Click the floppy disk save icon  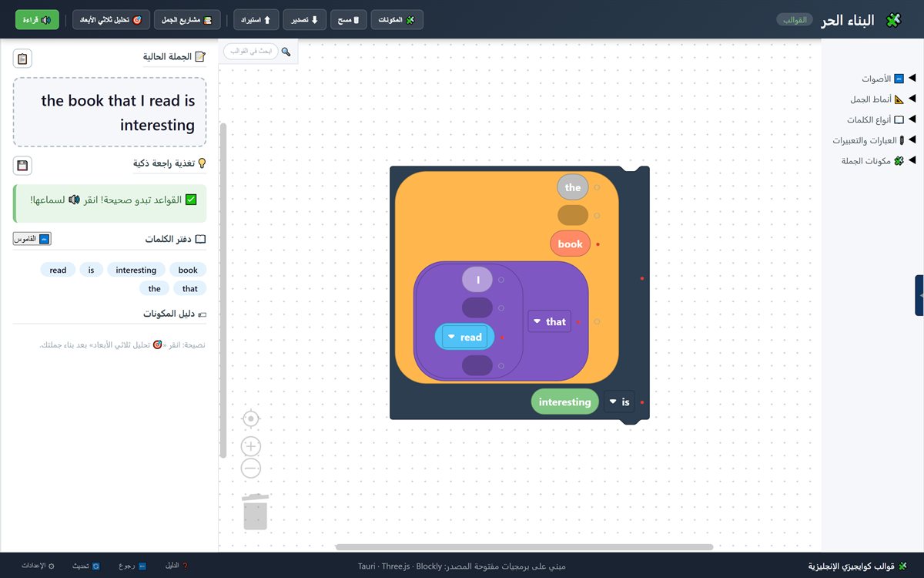coord(22,166)
